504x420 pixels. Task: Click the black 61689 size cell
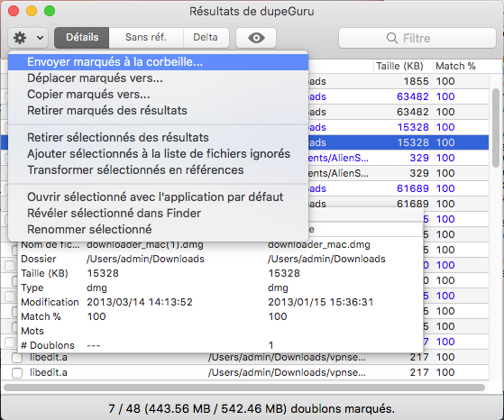413,204
